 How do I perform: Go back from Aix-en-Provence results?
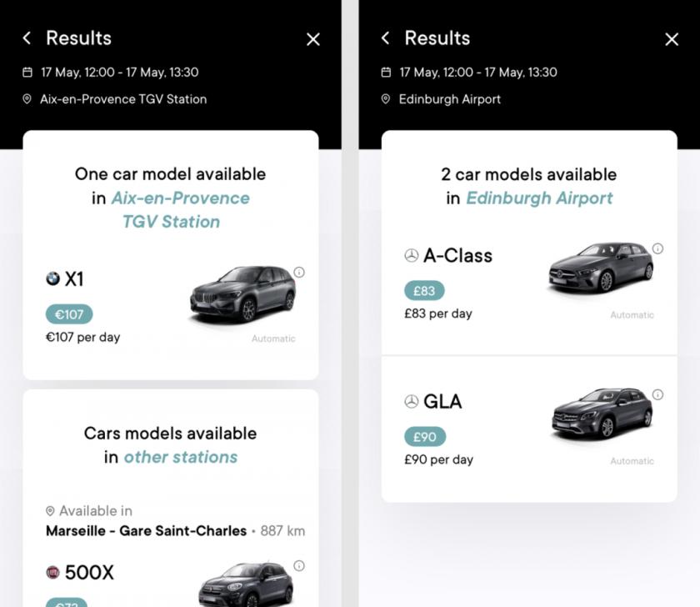(27, 38)
